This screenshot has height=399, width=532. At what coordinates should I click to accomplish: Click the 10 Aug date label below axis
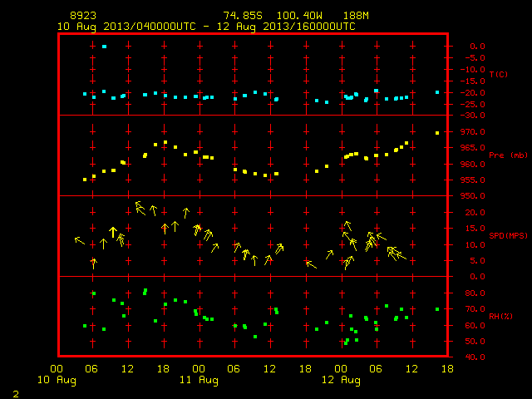point(57,380)
